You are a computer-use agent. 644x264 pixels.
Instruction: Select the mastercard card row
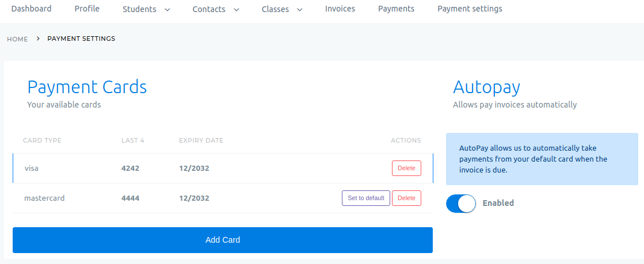click(223, 198)
